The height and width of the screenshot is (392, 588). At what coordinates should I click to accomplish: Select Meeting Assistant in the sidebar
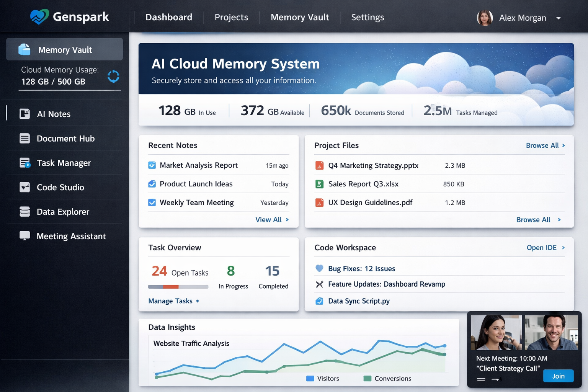[x=64, y=236]
